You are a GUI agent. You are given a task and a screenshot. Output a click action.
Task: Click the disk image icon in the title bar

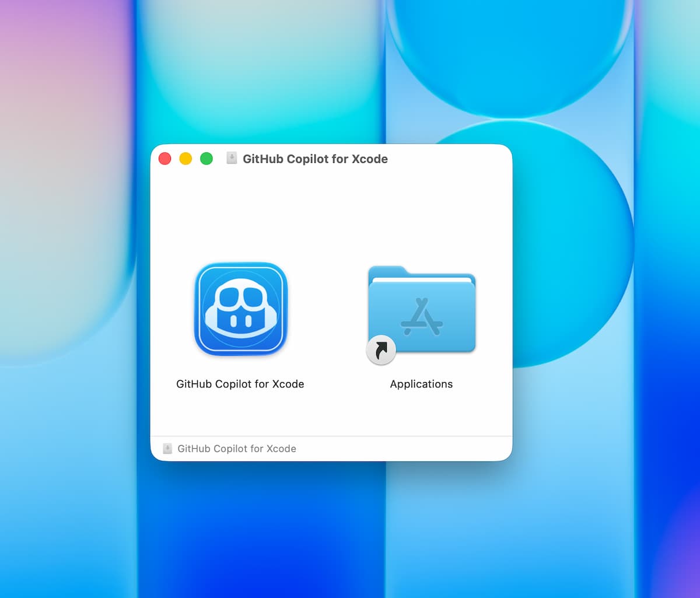pyautogui.click(x=232, y=159)
